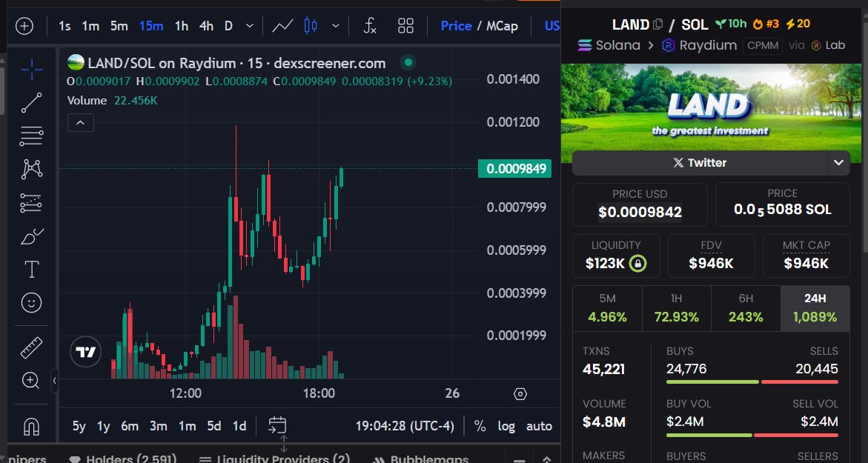Viewport: 868px width, 463px height.
Task: Open the emoji icons tool
Action: [32, 302]
